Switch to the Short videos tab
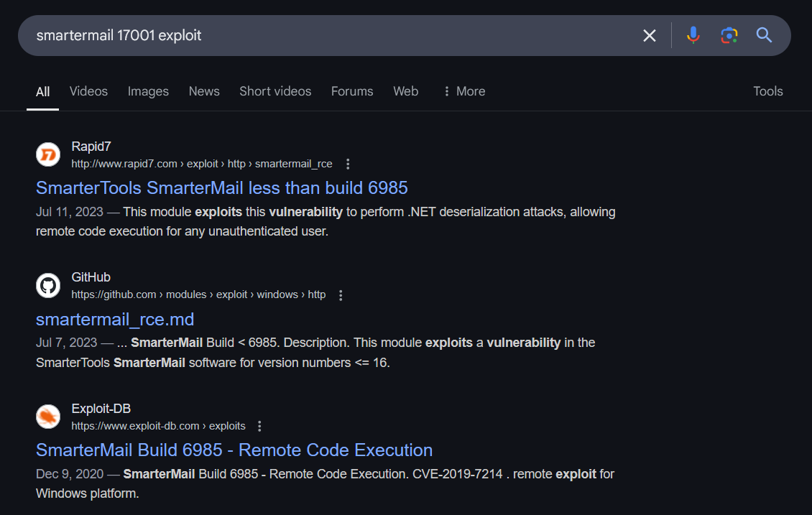Viewport: 812px width, 515px height. 275,91
